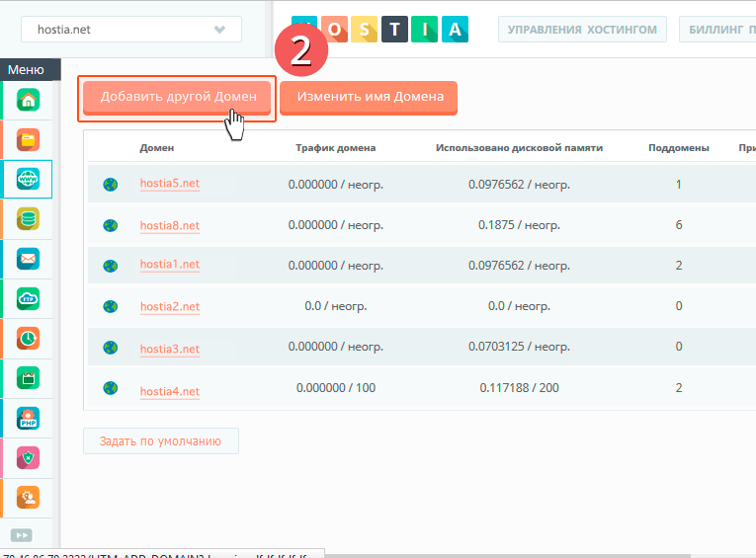Open the Home icon in the menu sidebar
This screenshot has height=558, width=756.
[28, 100]
